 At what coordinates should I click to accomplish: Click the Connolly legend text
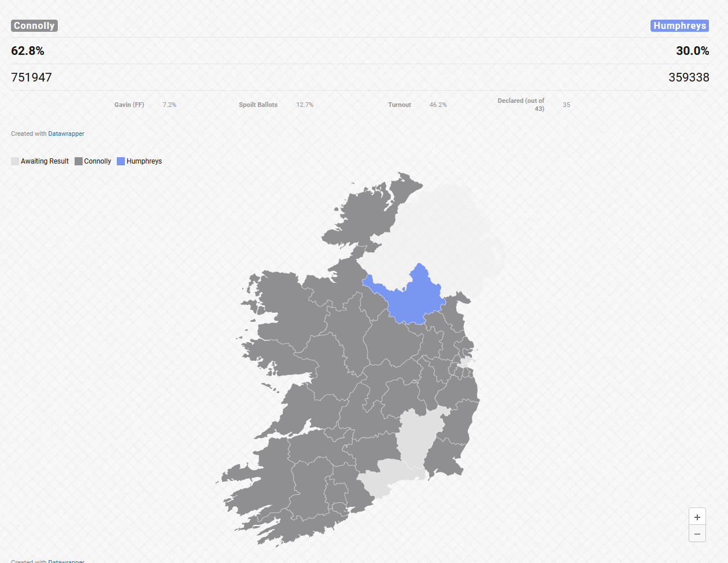coord(98,161)
